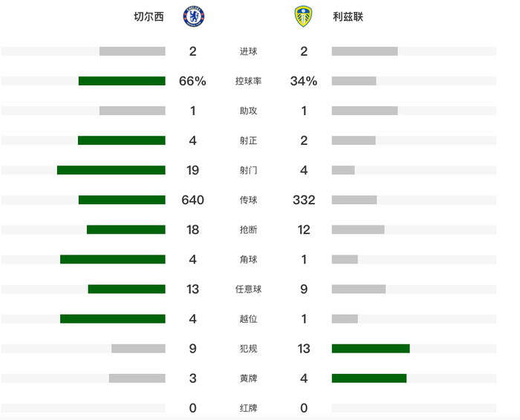Click the 射门 stat label
520x420 pixels.
pos(248,170)
